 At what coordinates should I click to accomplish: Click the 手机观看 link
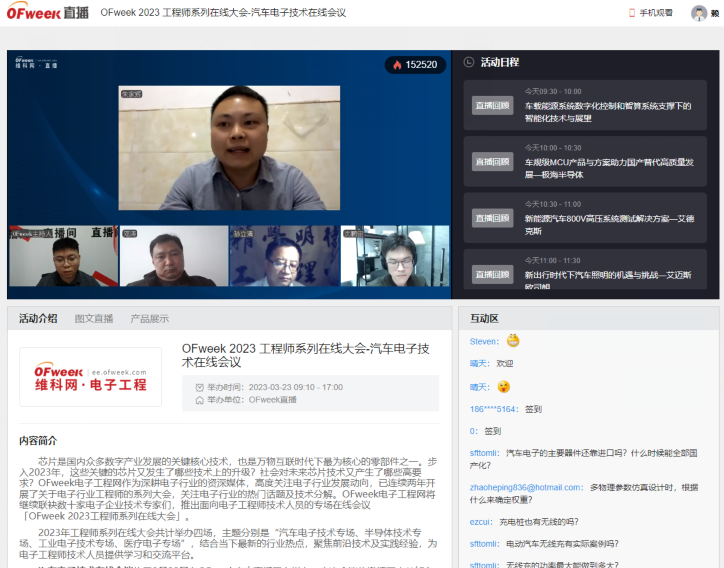tap(656, 13)
